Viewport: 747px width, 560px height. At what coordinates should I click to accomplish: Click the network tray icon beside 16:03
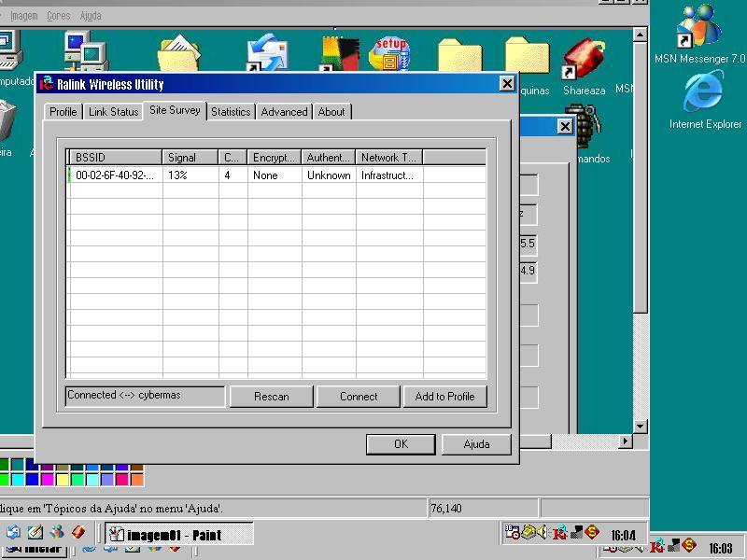(673, 546)
